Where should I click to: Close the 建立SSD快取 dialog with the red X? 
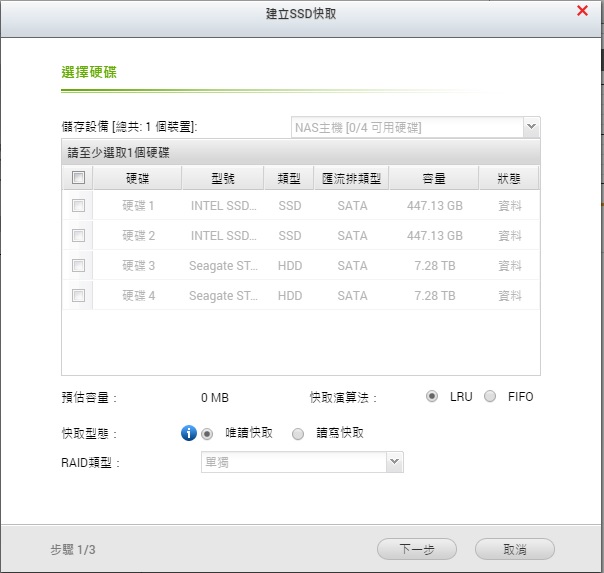pyautogui.click(x=582, y=11)
